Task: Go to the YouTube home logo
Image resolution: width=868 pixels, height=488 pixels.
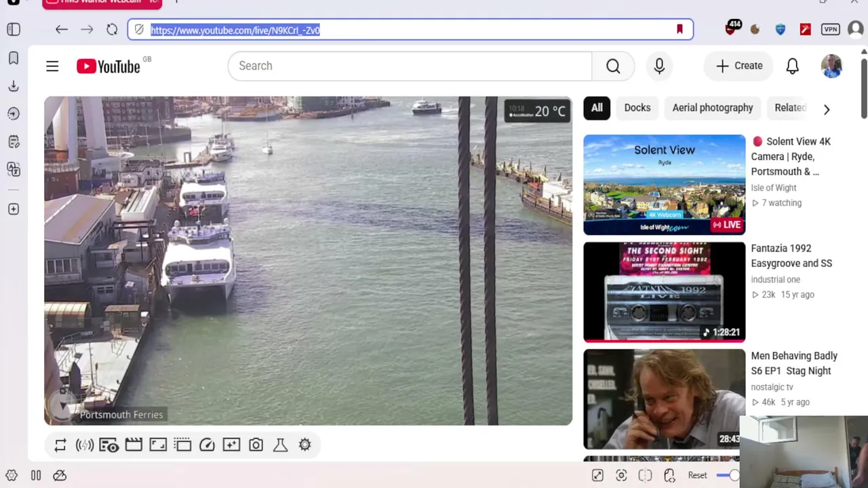Action: pos(108,66)
